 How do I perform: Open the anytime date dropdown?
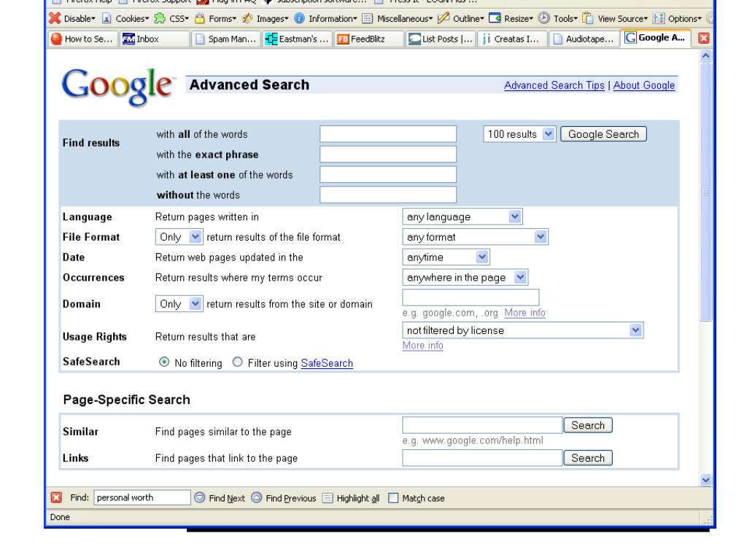point(446,257)
